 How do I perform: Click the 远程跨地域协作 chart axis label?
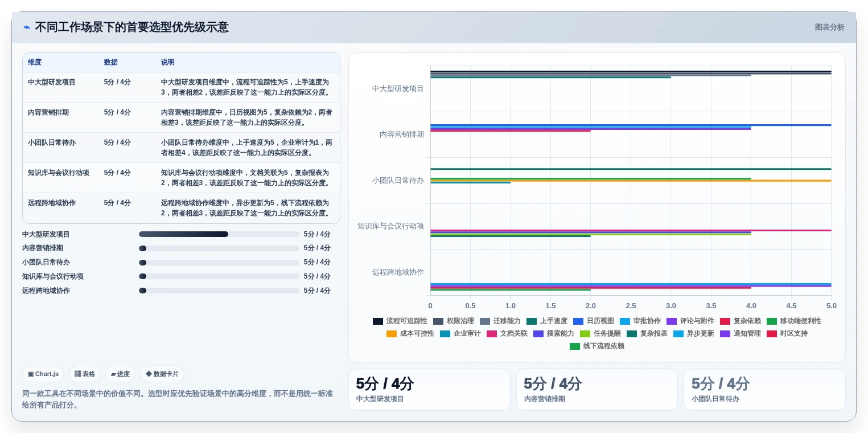398,272
